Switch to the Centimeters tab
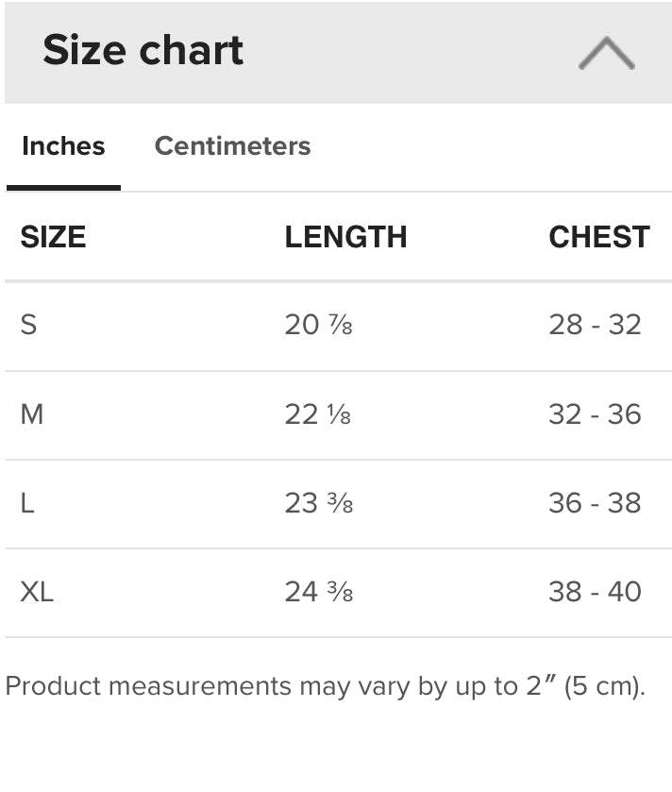The width and height of the screenshot is (672, 792). [x=232, y=146]
